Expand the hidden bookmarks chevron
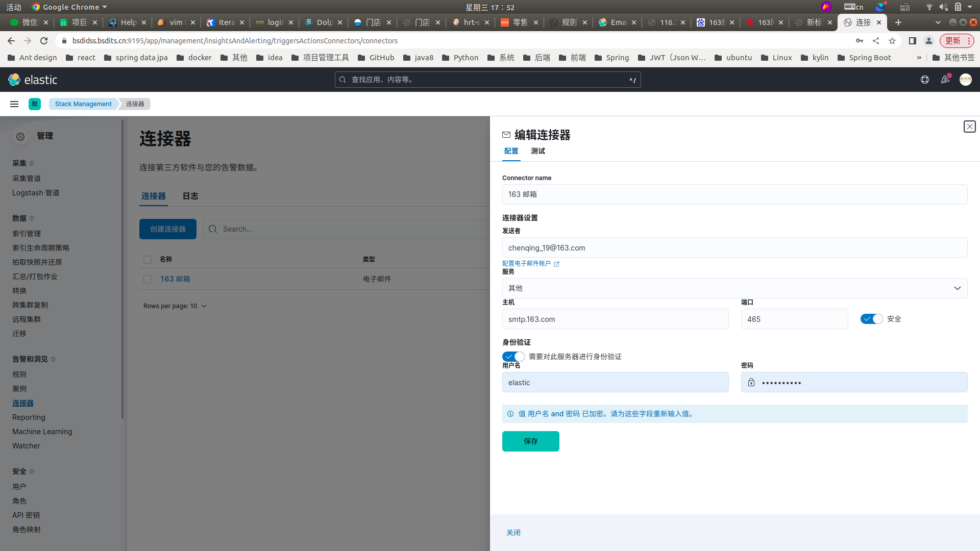 point(919,58)
